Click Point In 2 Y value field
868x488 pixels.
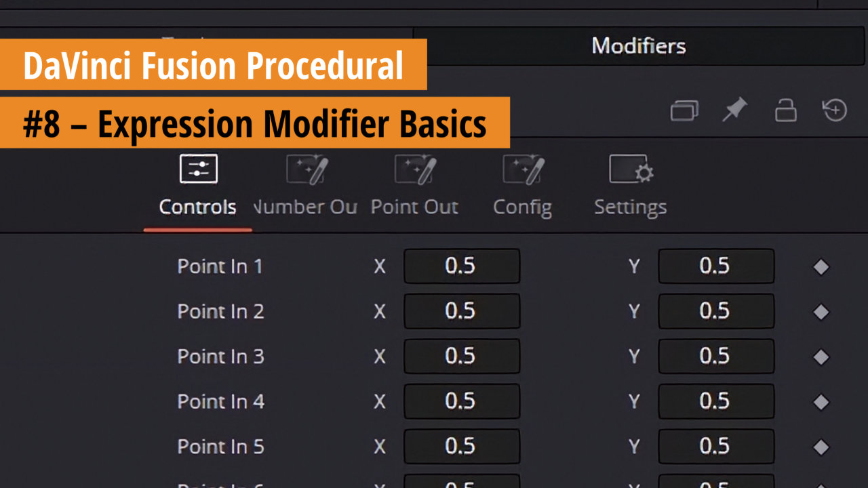click(716, 311)
